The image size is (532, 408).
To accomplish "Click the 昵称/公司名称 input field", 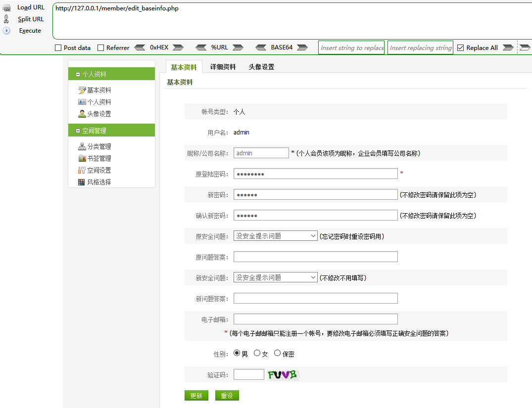I will click(261, 153).
